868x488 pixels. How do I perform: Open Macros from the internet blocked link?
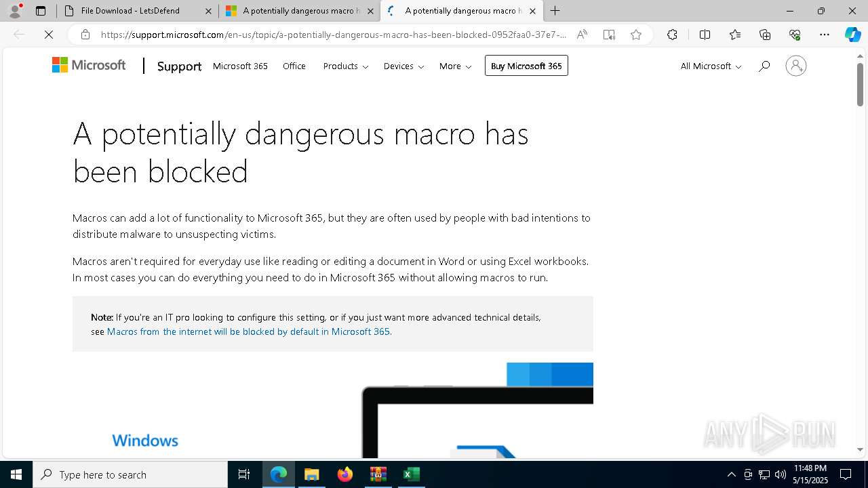tap(248, 331)
